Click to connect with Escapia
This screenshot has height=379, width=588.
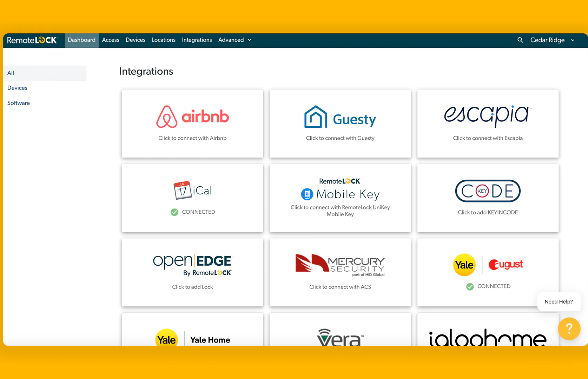(x=488, y=138)
